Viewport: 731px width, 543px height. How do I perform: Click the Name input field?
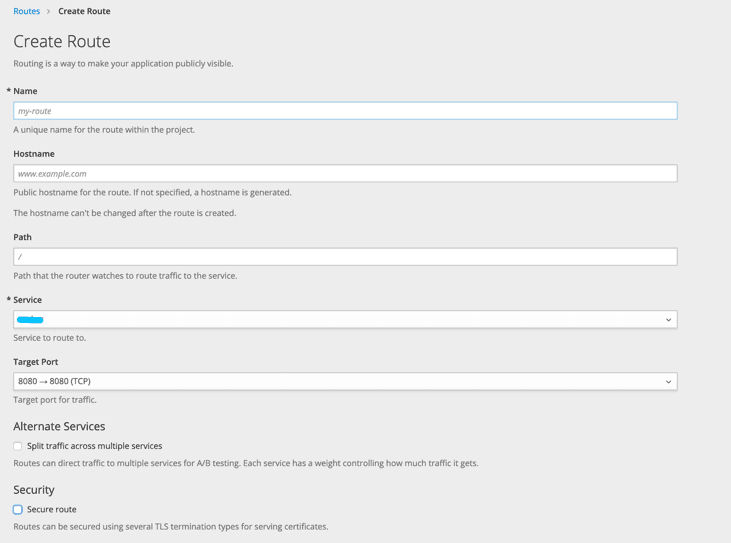point(345,111)
